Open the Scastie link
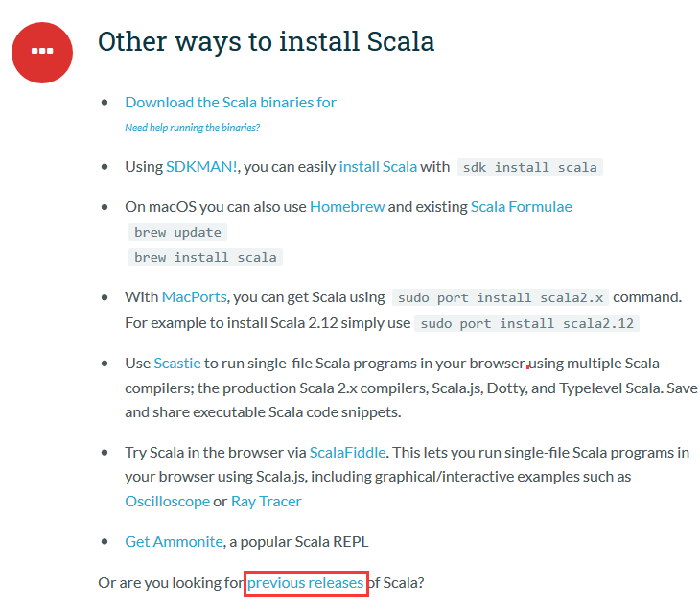 click(177, 363)
